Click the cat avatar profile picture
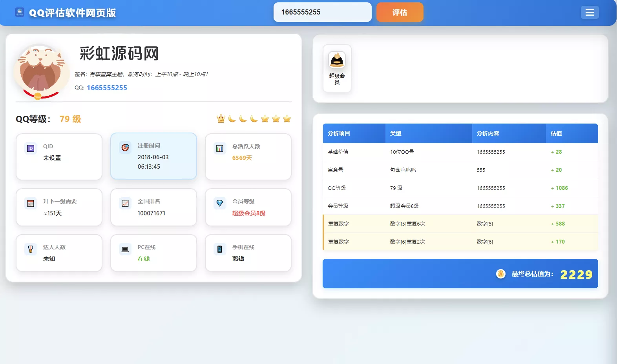This screenshot has width=617, height=364. coord(39,71)
